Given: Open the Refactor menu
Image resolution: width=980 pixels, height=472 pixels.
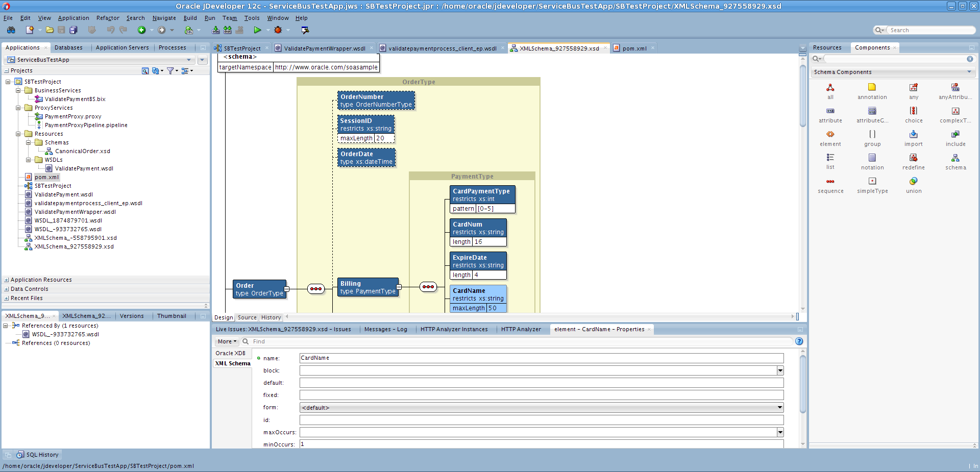Looking at the screenshot, I should tap(108, 18).
